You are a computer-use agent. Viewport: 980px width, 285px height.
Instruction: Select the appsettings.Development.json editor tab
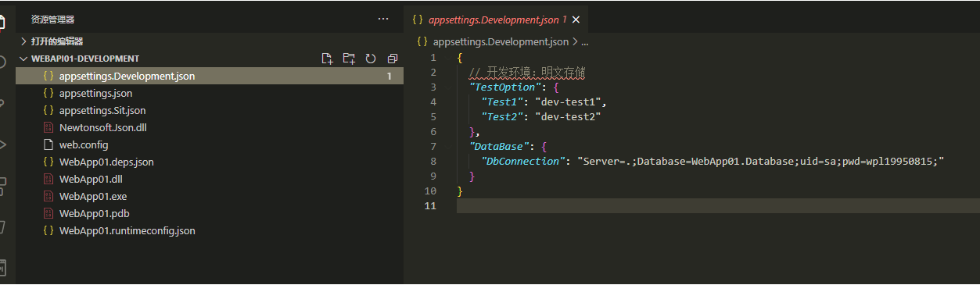(x=496, y=20)
